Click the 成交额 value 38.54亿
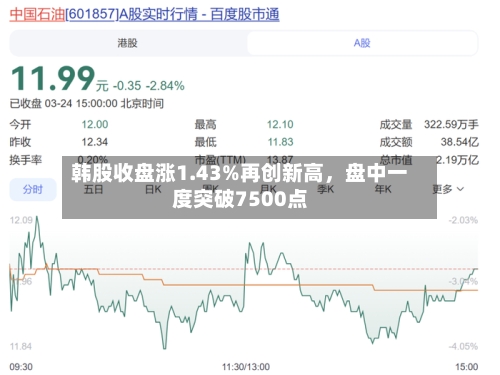Image resolution: width=500 pixels, height=375 pixels. pyautogui.click(x=460, y=142)
